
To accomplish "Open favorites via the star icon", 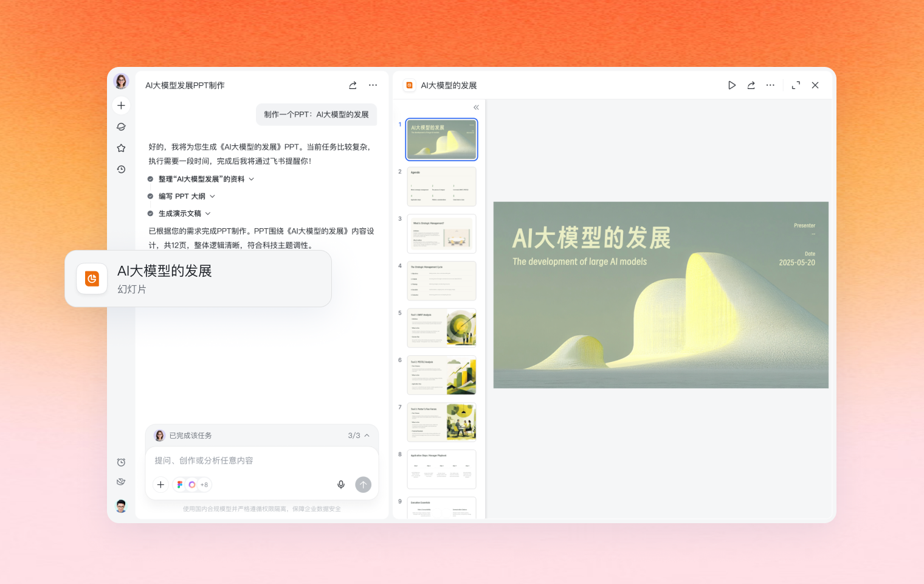I will coord(121,148).
